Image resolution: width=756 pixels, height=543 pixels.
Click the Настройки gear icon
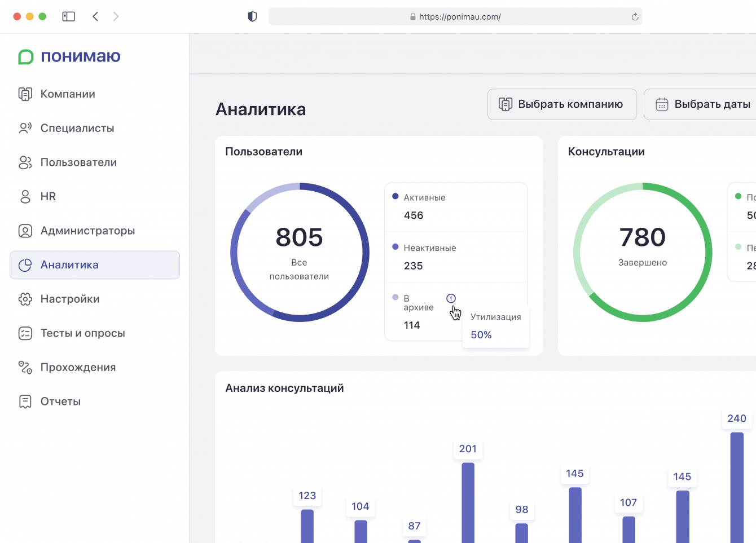click(25, 299)
